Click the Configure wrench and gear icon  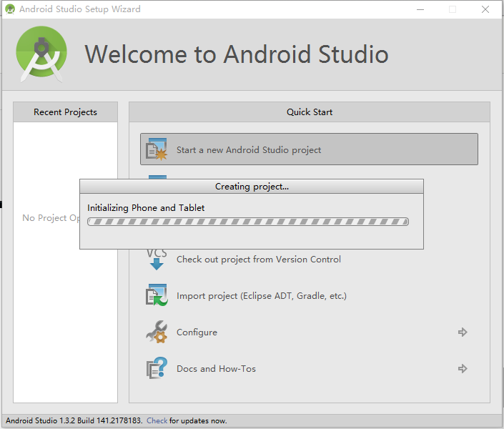pyautogui.click(x=157, y=332)
